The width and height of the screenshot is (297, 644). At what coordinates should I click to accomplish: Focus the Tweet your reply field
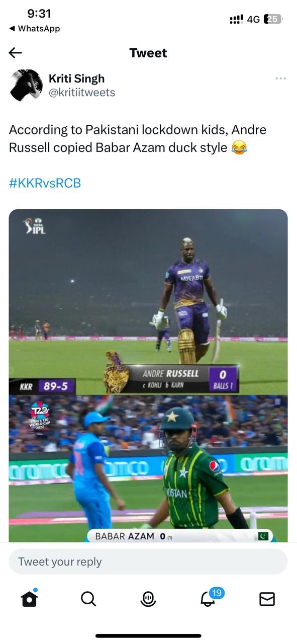pos(148,561)
